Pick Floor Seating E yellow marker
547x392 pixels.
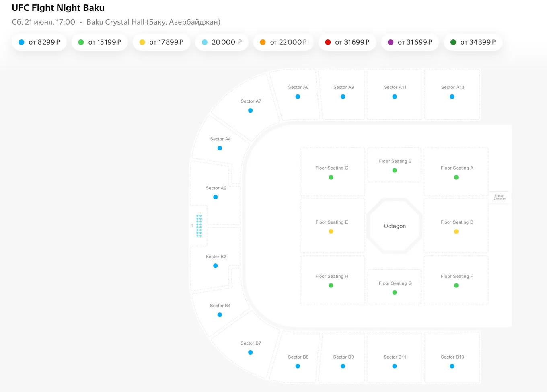click(331, 232)
